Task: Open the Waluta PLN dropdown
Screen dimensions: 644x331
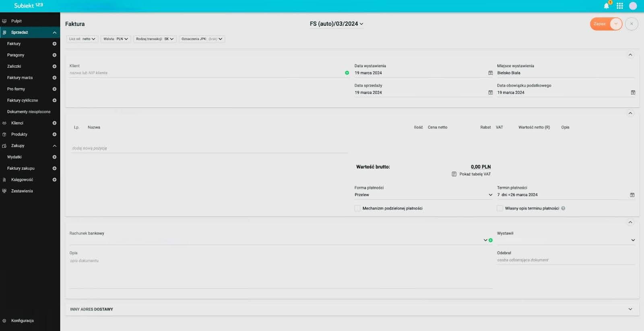Action: [x=116, y=39]
